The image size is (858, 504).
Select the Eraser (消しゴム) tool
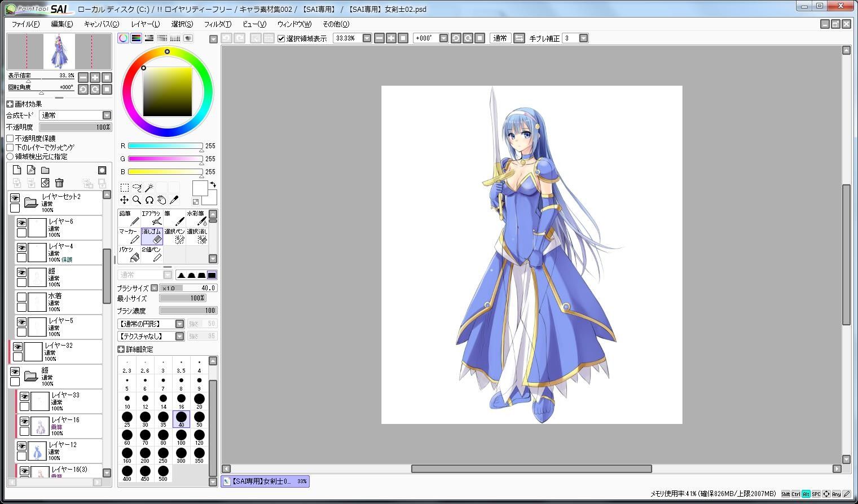click(x=152, y=236)
